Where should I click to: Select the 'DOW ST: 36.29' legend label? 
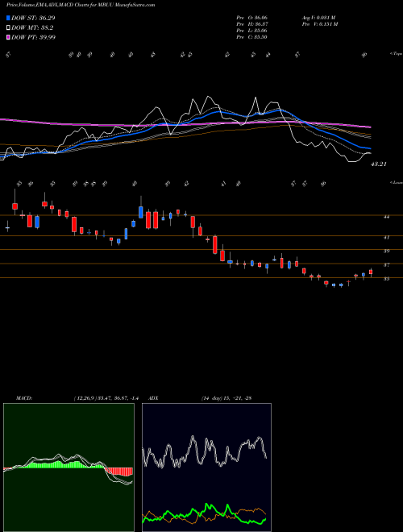(33, 18)
